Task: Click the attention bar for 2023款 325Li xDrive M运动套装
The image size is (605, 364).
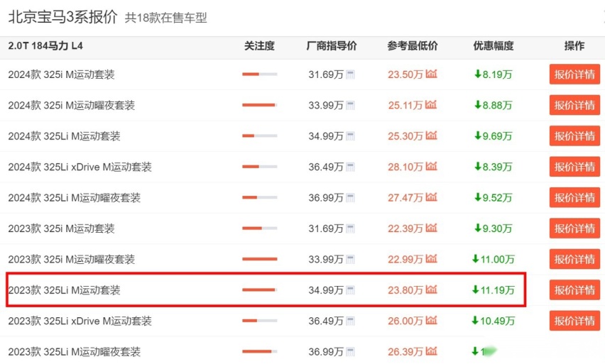Action: [x=260, y=321]
